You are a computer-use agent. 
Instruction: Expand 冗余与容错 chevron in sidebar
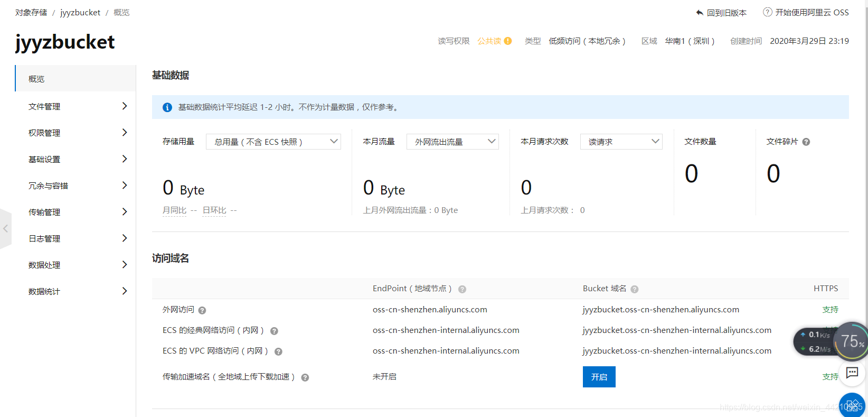(125, 186)
